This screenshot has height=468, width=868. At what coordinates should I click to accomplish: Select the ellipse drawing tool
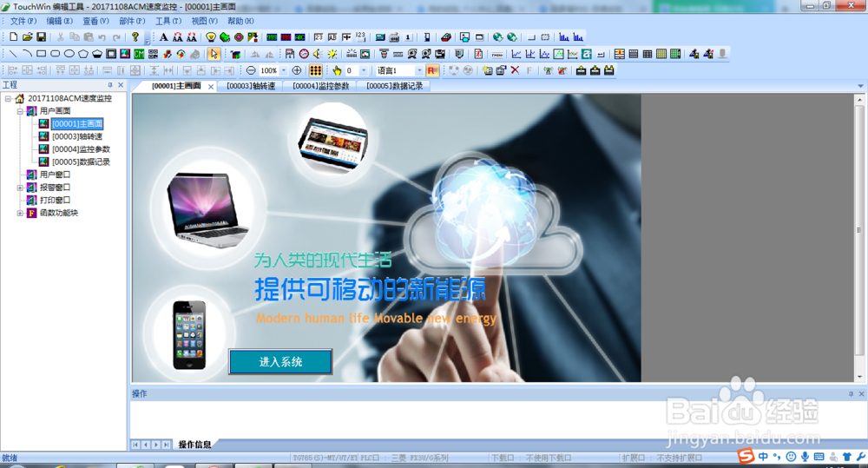(x=69, y=54)
